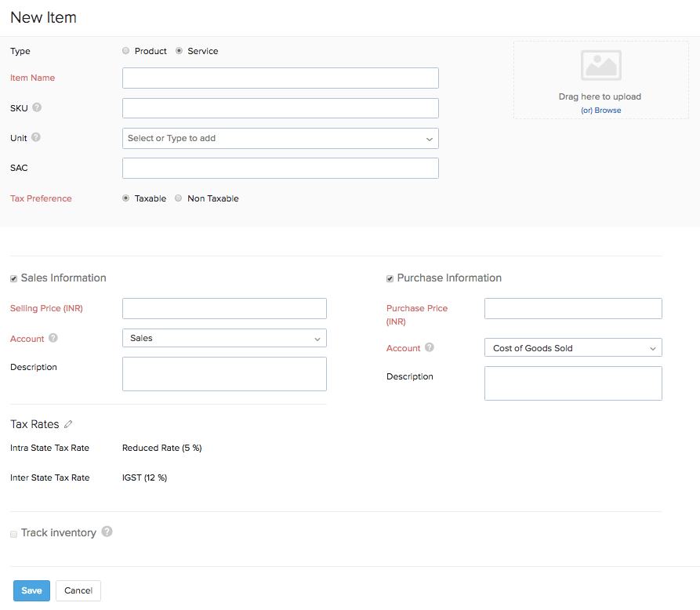Focus the Item Name input field
The image size is (700, 610).
click(x=280, y=78)
